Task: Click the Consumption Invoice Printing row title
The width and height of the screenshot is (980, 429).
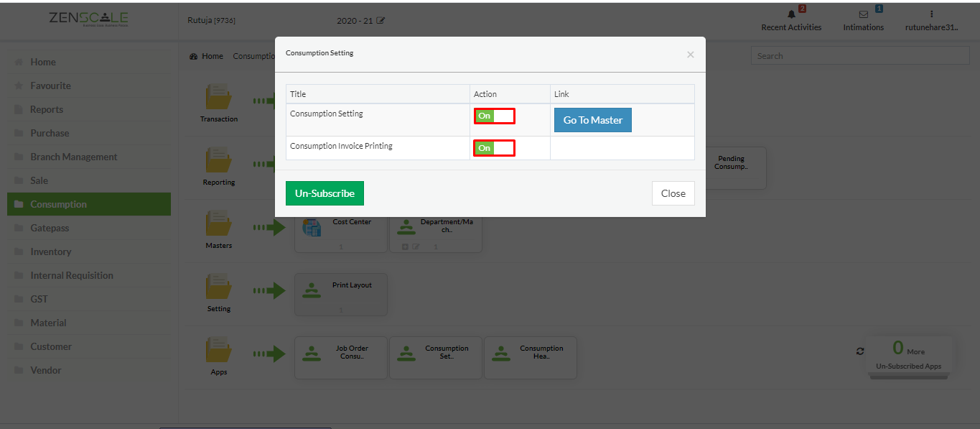Action: 341,146
